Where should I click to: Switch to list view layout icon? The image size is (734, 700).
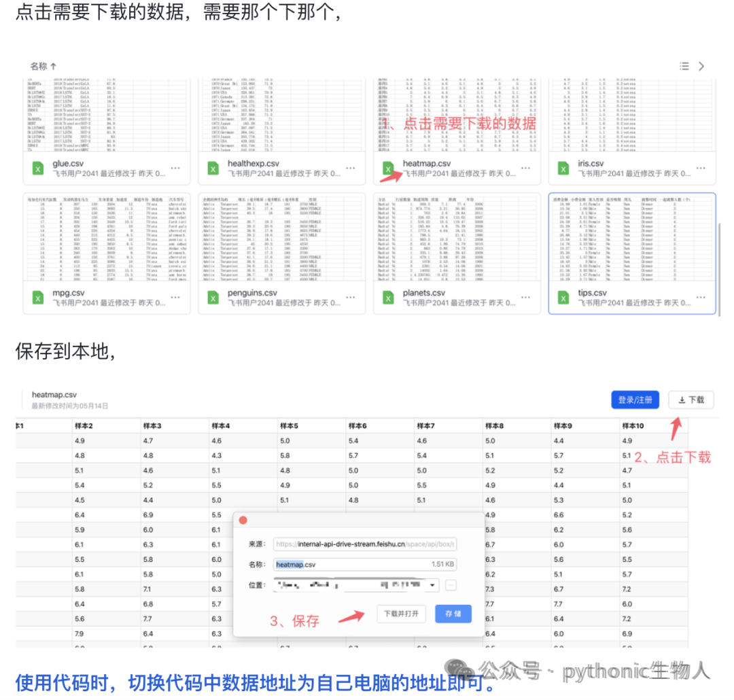(684, 66)
